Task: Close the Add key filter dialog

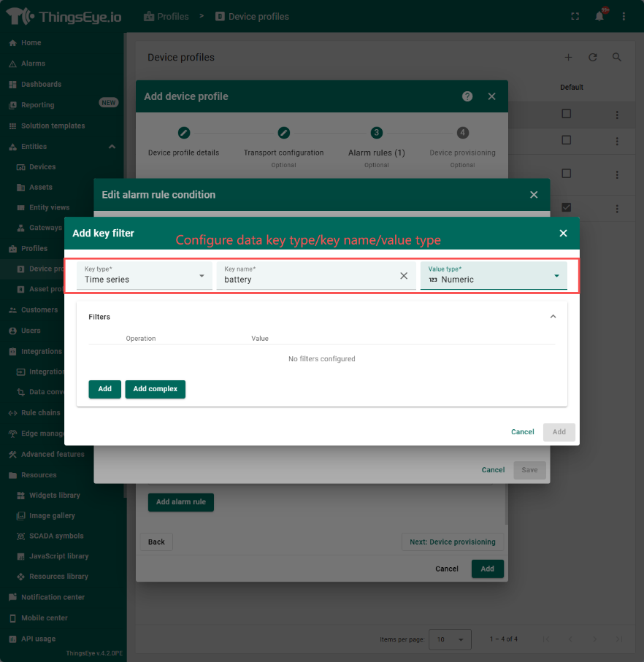Action: click(x=563, y=234)
